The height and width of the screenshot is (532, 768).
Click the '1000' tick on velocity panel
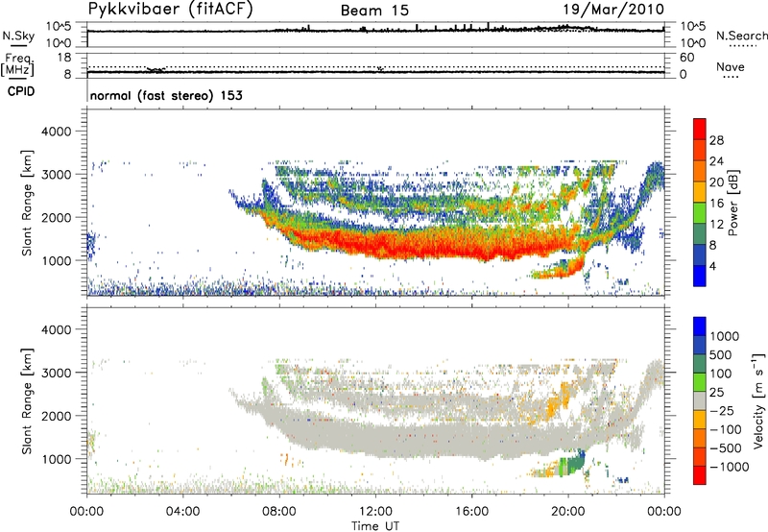(x=57, y=459)
